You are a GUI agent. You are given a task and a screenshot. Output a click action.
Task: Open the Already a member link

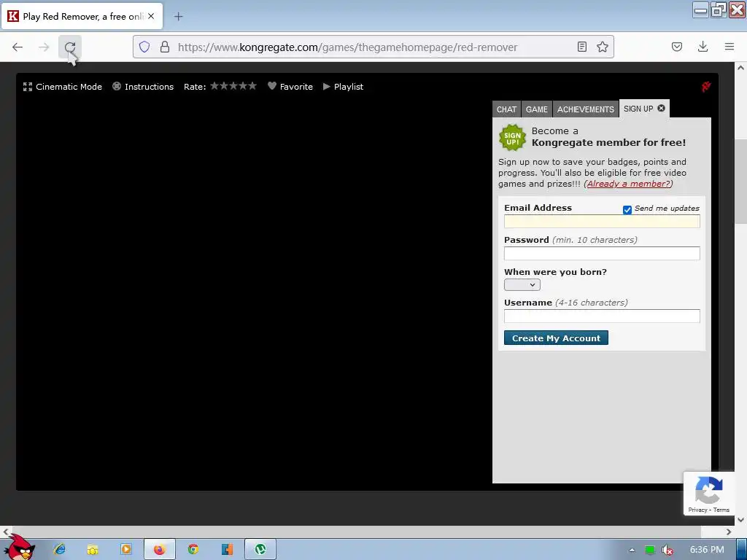pyautogui.click(x=628, y=184)
